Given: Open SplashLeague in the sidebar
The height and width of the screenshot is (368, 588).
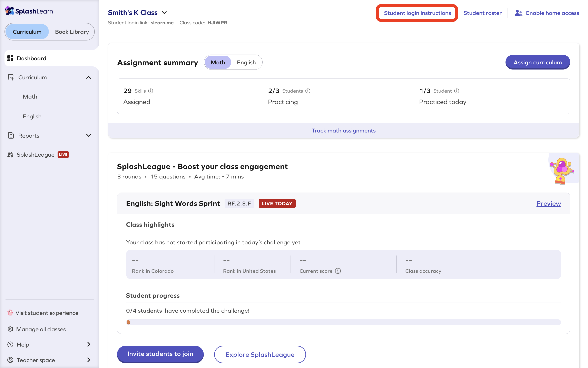Looking at the screenshot, I should pyautogui.click(x=36, y=155).
